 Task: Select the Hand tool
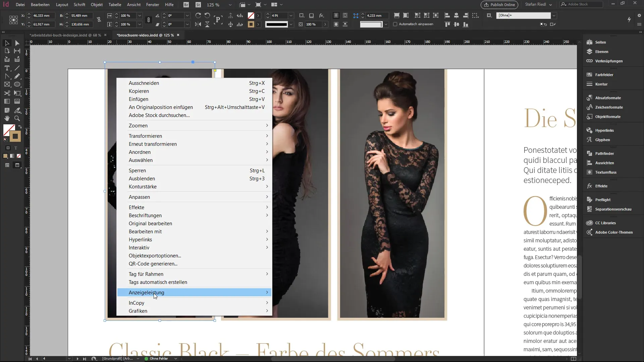tap(7, 118)
